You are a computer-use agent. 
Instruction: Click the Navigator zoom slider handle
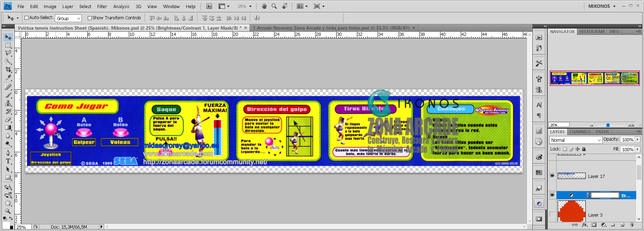(608, 125)
